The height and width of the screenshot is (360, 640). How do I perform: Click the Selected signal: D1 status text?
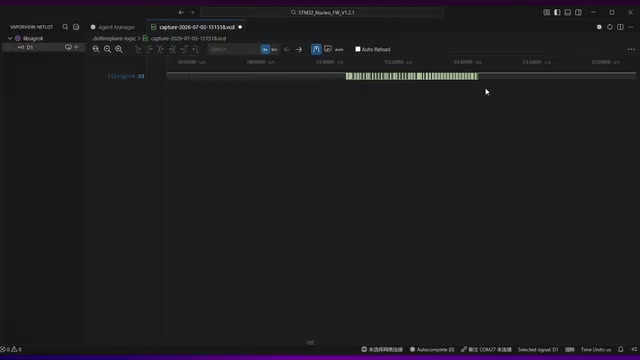(x=538, y=349)
